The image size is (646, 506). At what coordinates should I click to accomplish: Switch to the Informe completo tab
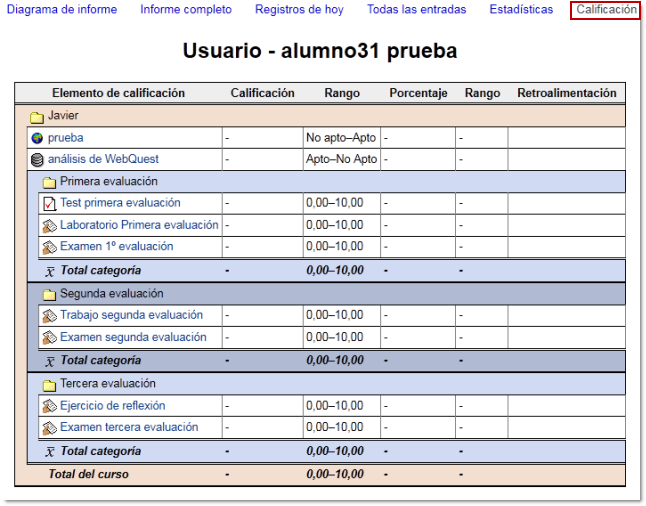(x=186, y=10)
